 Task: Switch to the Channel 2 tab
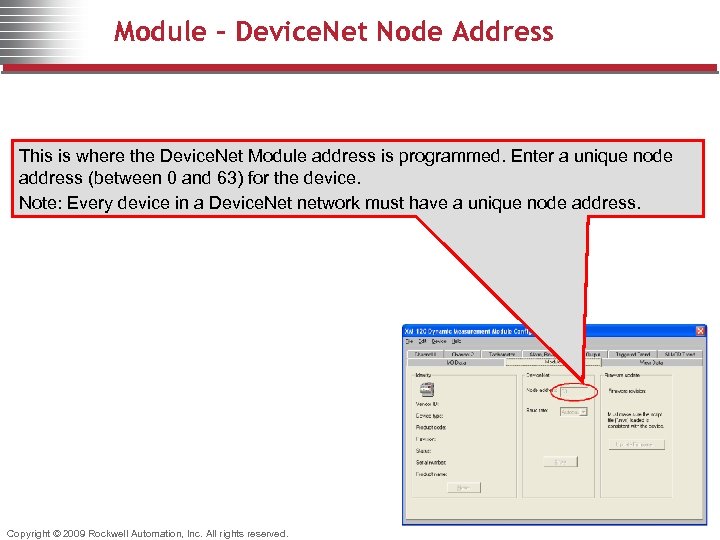click(x=462, y=354)
